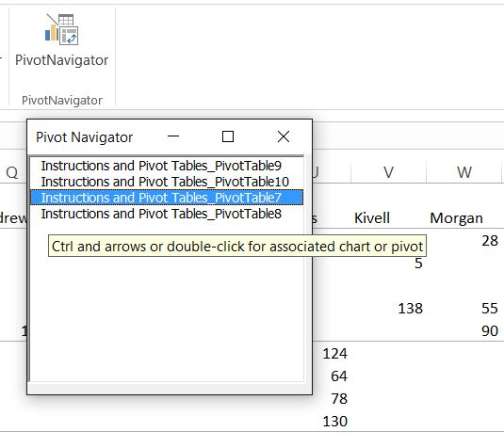
Task: Click the Pivot Navigator title bar text
Action: [84, 137]
